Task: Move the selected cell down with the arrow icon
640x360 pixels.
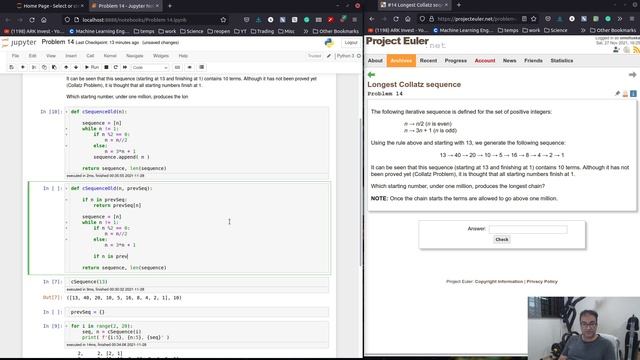Action: click(76, 67)
